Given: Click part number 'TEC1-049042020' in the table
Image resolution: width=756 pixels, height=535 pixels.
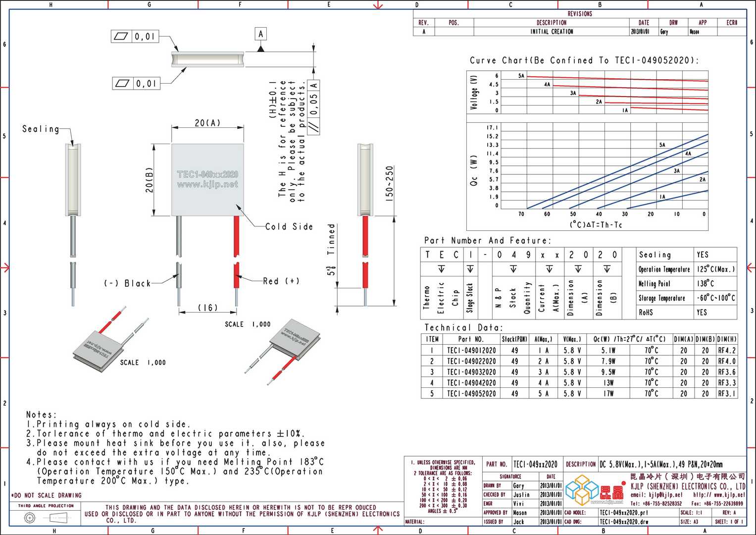Looking at the screenshot, I should (x=471, y=383).
